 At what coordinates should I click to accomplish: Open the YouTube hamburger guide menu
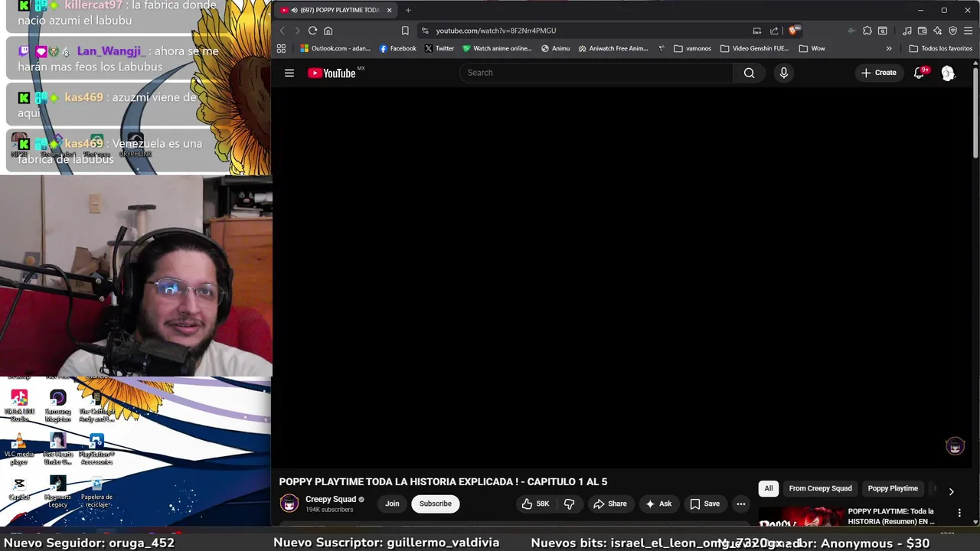click(289, 73)
